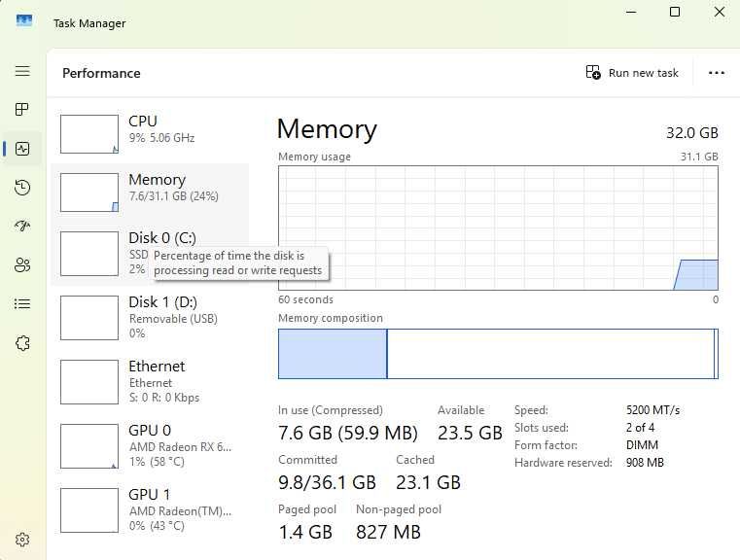Select GPU 0 AMD Radeon RX item
The height and width of the screenshot is (560, 740).
point(150,446)
